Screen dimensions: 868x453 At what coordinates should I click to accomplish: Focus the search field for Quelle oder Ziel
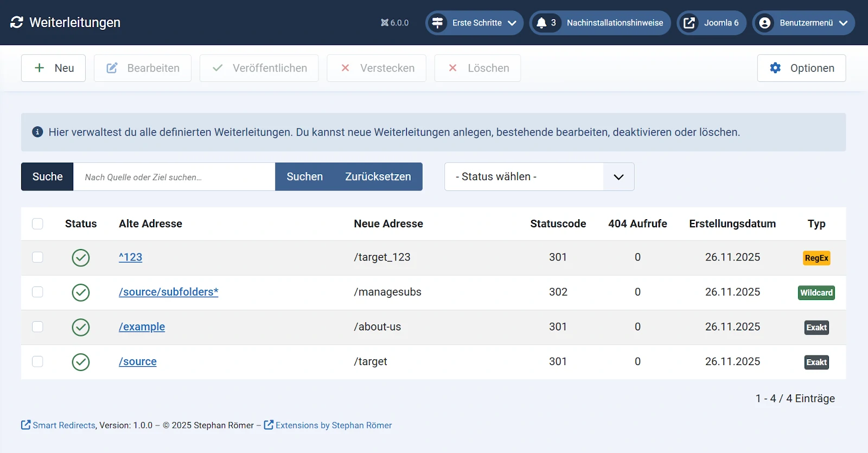point(174,177)
